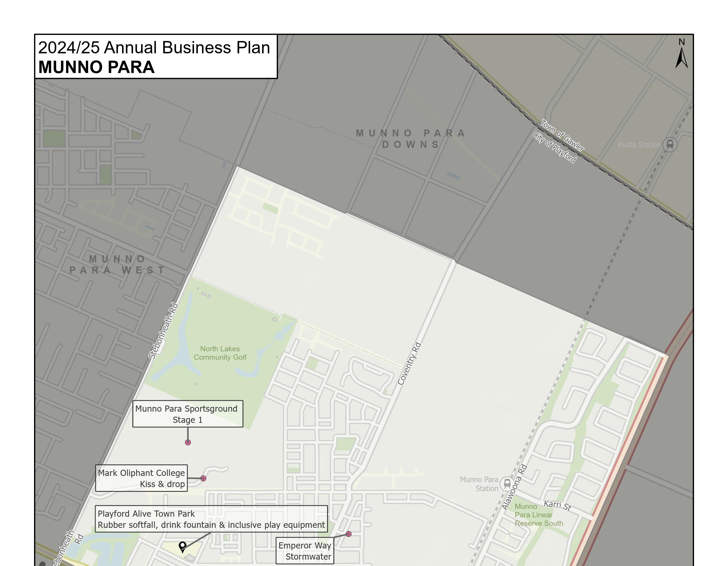
Task: Click the Mark Oliphant College pink marker dot
Action: coord(203,478)
